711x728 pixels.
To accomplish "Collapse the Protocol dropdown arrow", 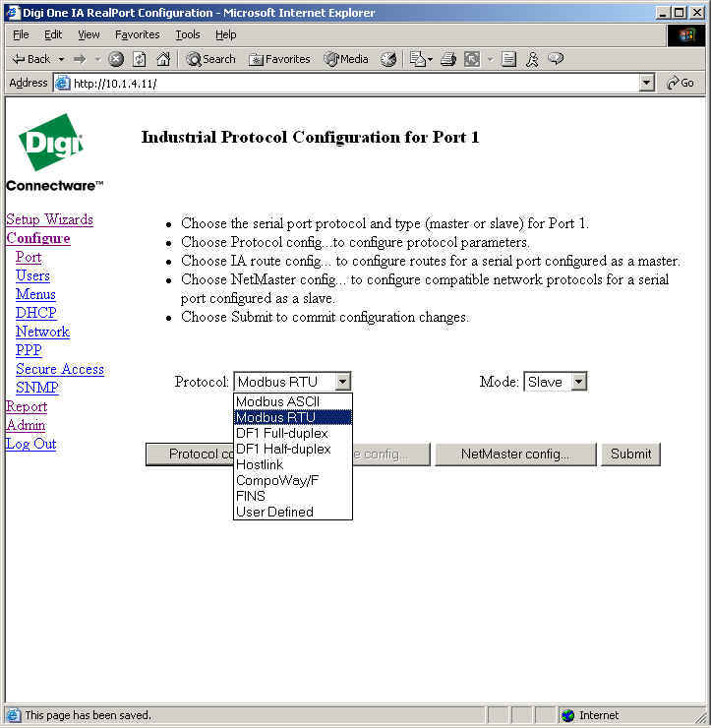I will click(341, 382).
